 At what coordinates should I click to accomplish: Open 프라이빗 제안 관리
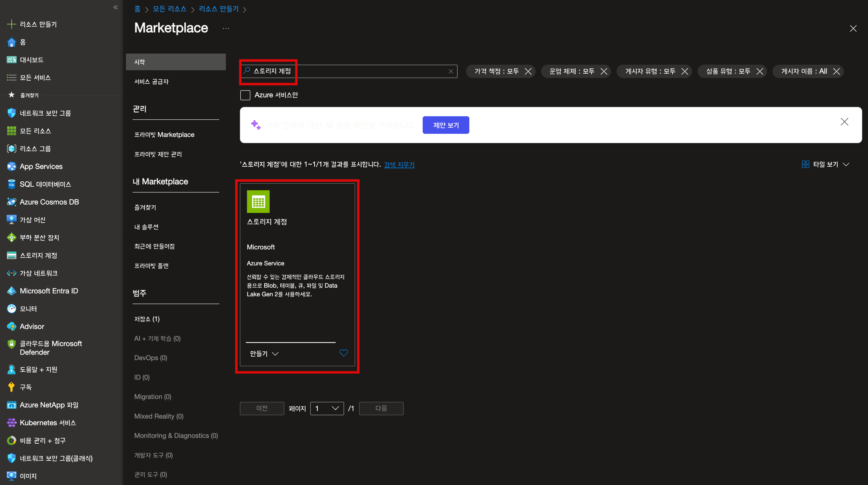pyautogui.click(x=158, y=154)
